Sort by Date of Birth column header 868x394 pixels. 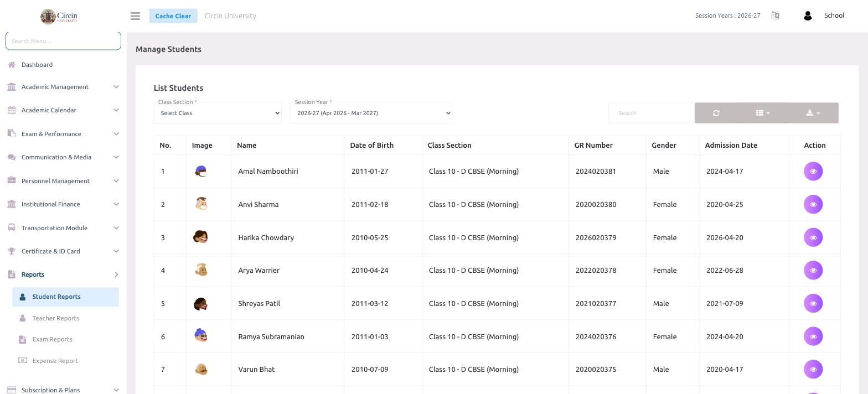click(383, 145)
